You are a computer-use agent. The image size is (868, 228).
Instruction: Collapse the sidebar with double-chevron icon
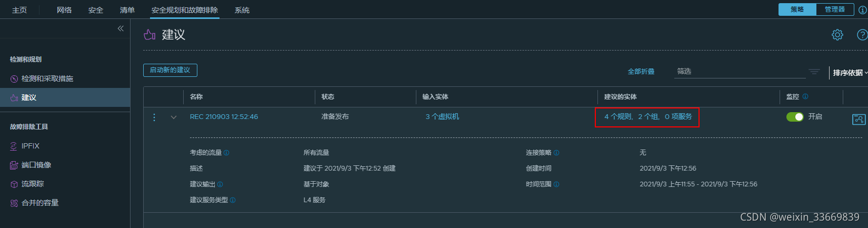[x=121, y=28]
